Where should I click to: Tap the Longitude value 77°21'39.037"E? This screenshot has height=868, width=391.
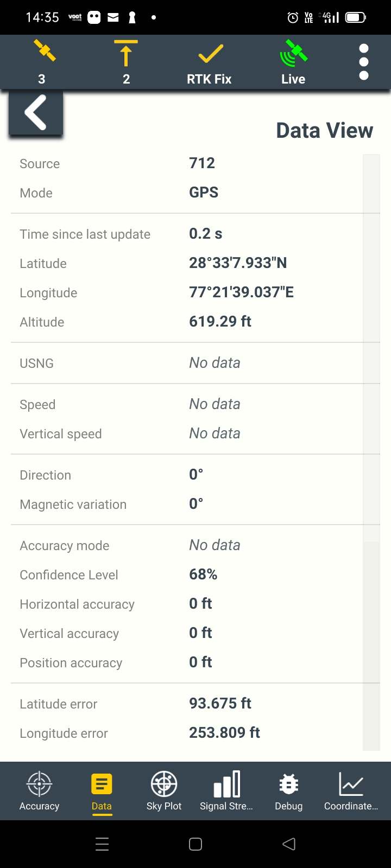(241, 292)
